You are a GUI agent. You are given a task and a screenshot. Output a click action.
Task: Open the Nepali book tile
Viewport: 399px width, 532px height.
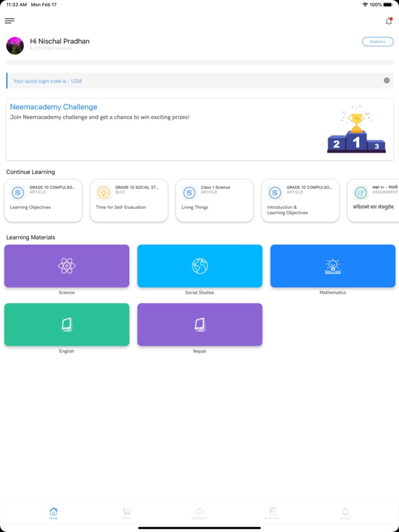click(200, 325)
